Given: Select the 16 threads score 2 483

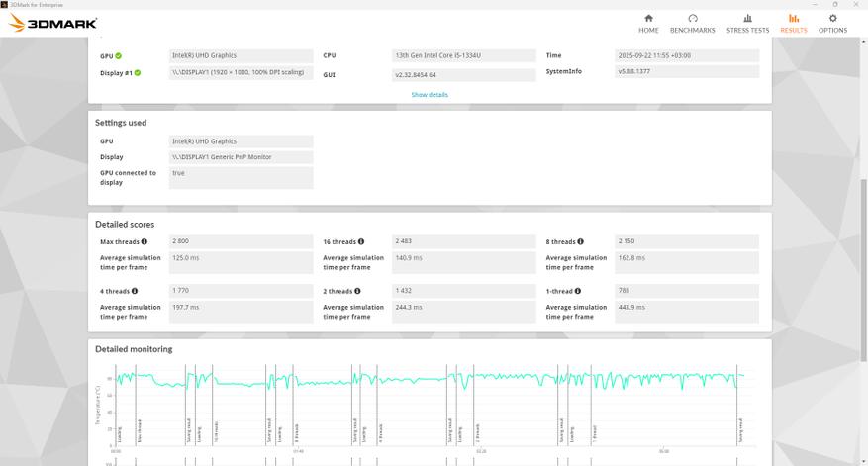Looking at the screenshot, I should tap(464, 241).
